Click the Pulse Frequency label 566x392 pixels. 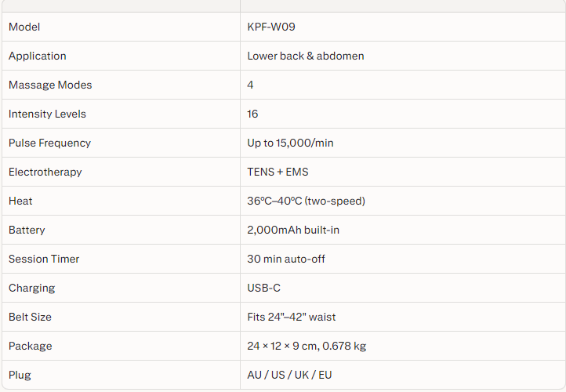click(x=49, y=143)
